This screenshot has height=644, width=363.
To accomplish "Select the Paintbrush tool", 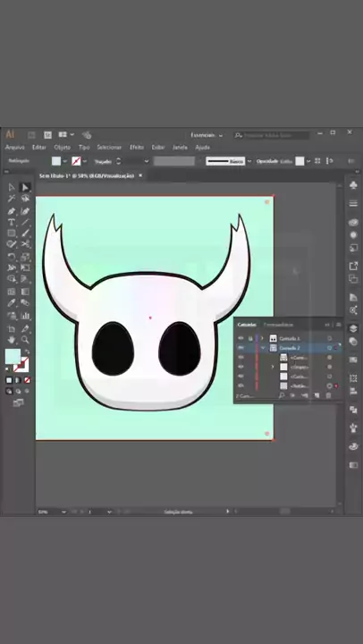I will (x=25, y=233).
